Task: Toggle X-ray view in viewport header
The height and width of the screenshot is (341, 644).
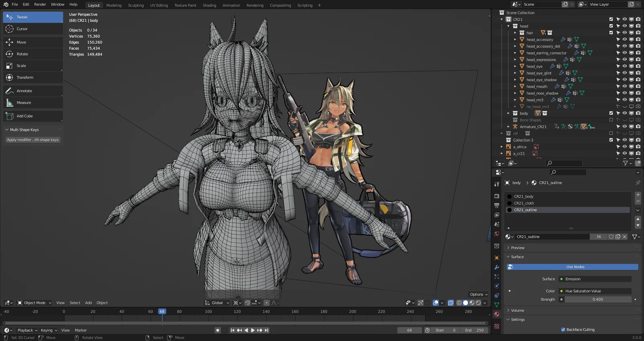Action: (451, 303)
